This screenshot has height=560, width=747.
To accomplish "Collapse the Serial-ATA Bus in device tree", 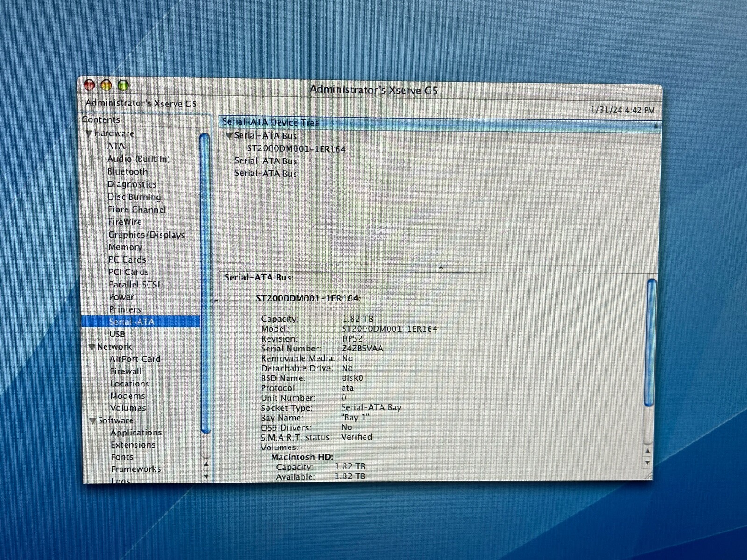I will coord(229,136).
